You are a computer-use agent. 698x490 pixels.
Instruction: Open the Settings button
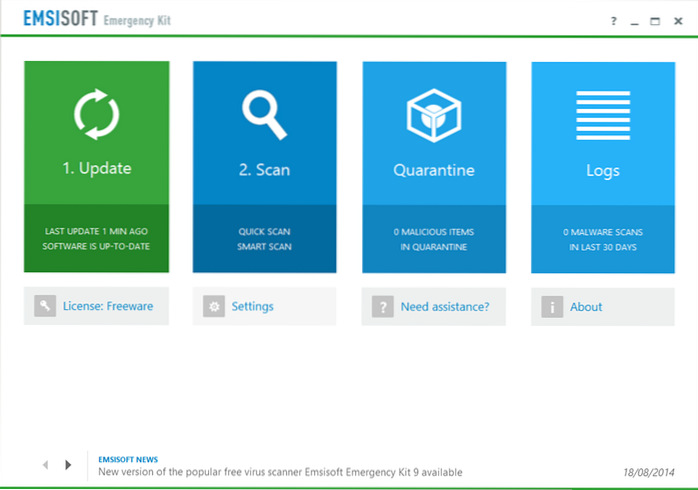pos(252,307)
